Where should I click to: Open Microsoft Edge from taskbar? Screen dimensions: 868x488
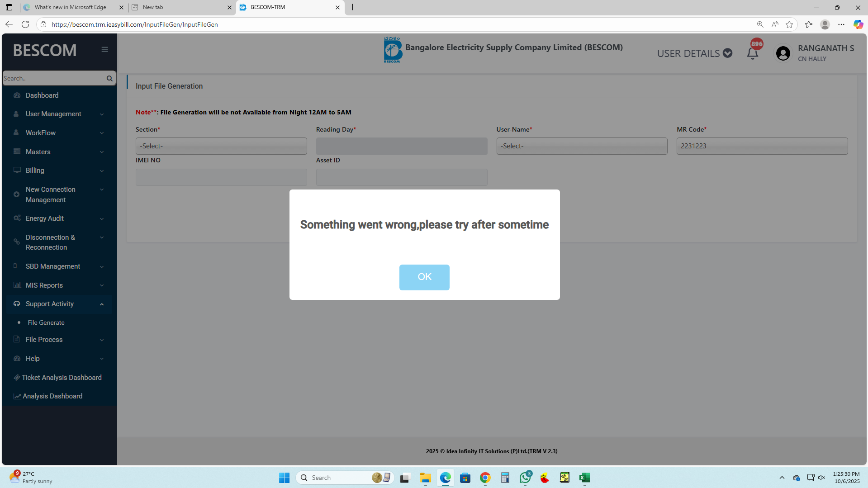pyautogui.click(x=446, y=478)
